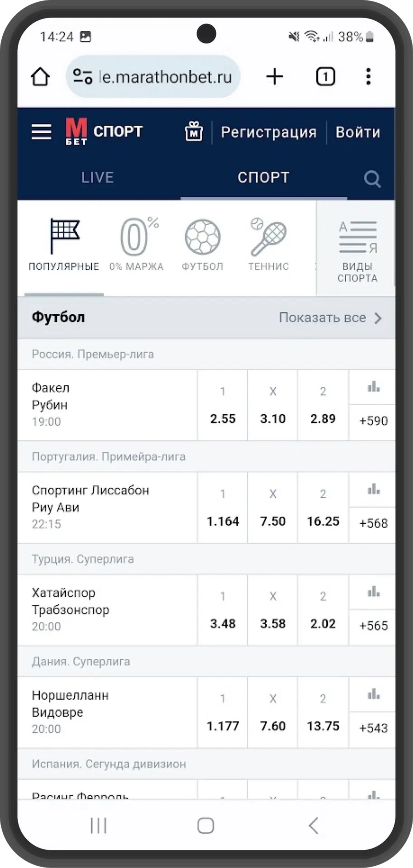Tap the Войти login button
The height and width of the screenshot is (868, 413).
(x=358, y=132)
